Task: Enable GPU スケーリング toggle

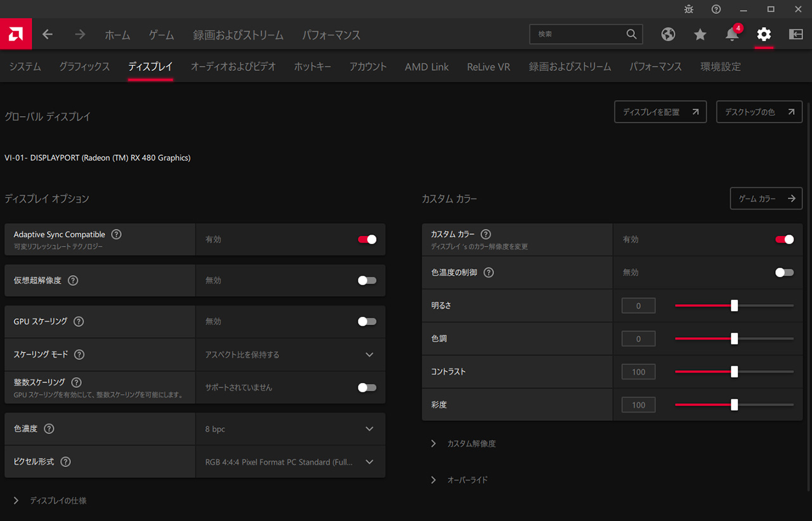Action: (367, 321)
